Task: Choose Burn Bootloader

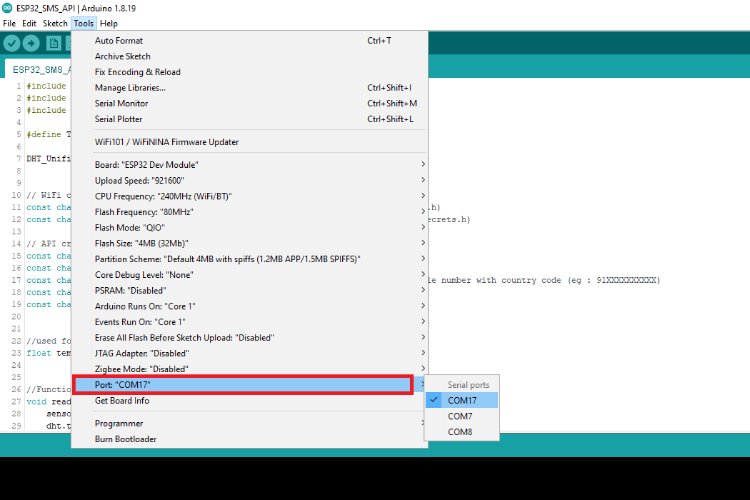Action: tap(250, 439)
